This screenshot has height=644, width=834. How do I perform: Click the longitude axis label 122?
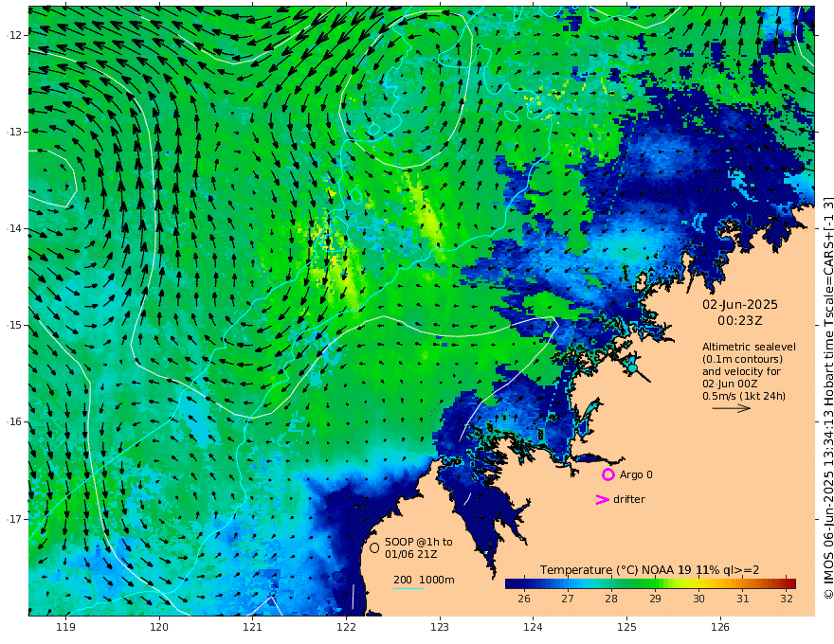click(x=346, y=627)
